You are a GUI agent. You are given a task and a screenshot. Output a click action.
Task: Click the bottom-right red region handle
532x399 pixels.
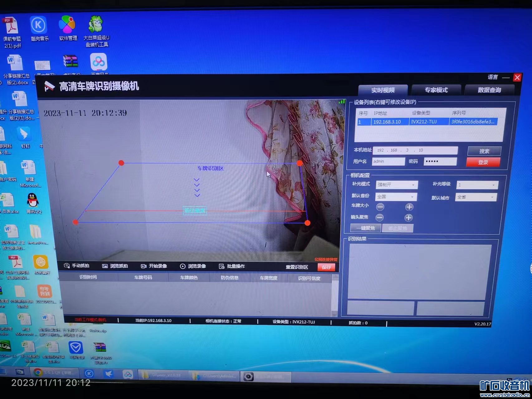307,223
